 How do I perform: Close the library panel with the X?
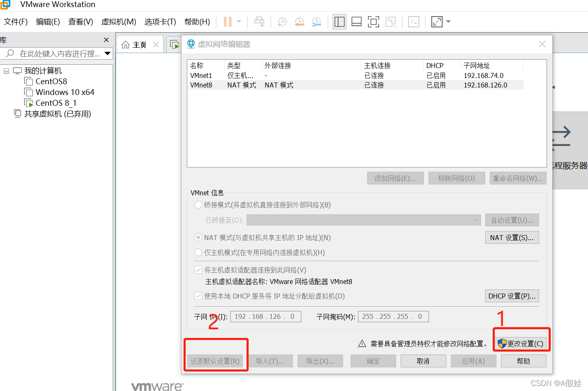point(106,40)
